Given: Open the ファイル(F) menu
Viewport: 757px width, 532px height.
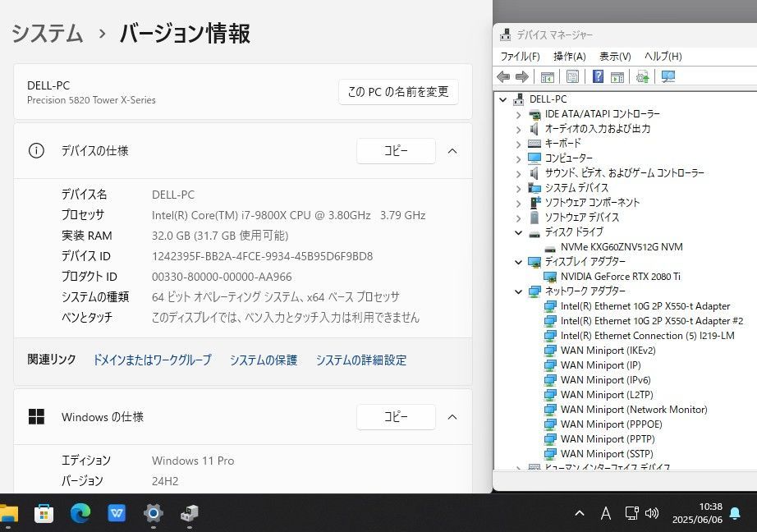Looking at the screenshot, I should pyautogui.click(x=520, y=57).
